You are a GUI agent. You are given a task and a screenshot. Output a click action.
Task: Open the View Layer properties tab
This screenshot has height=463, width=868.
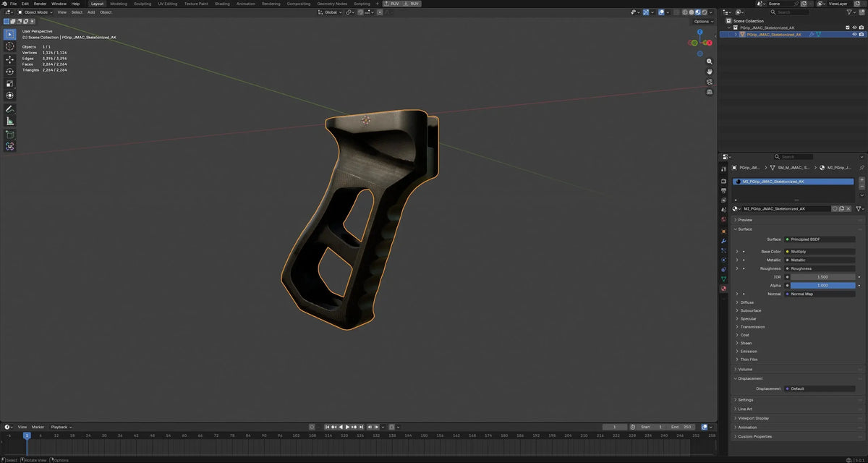[723, 200]
